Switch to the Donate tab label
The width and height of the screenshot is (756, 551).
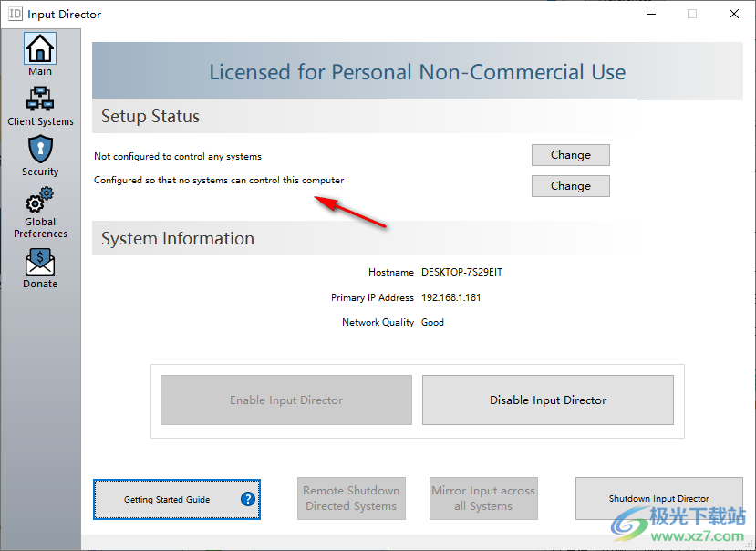coord(40,284)
